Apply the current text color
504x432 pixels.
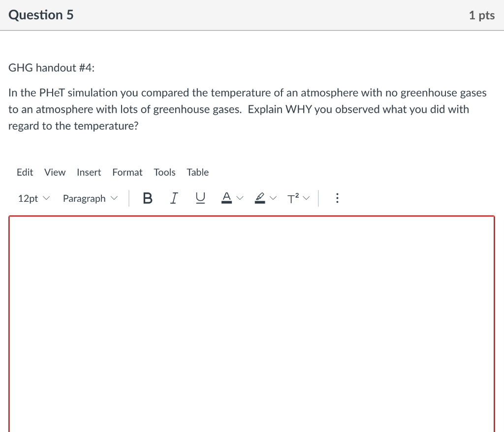(226, 197)
